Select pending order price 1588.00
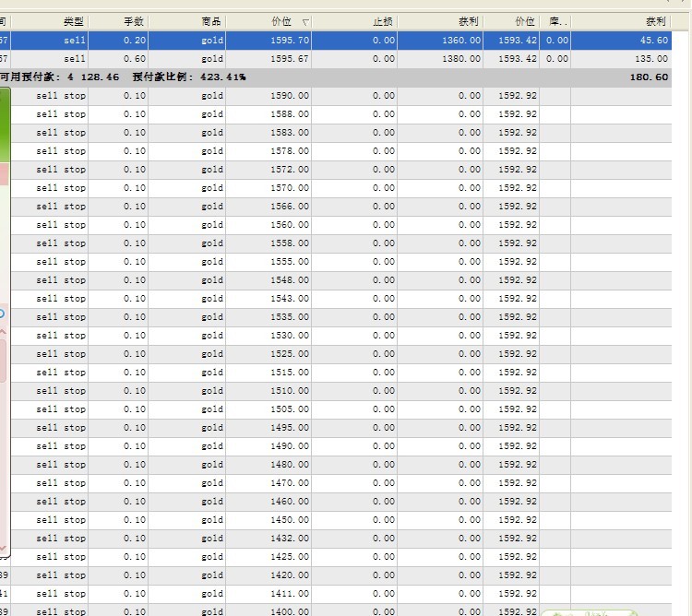 290,114
